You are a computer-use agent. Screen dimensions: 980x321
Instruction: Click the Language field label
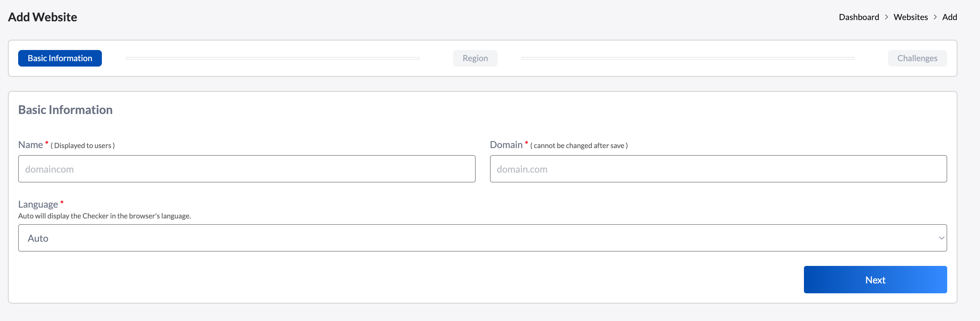pyautogui.click(x=38, y=204)
